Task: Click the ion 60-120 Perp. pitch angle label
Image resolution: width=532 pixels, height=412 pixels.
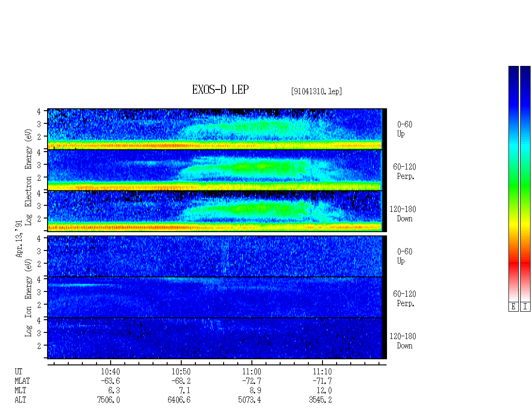Action: coord(404,299)
